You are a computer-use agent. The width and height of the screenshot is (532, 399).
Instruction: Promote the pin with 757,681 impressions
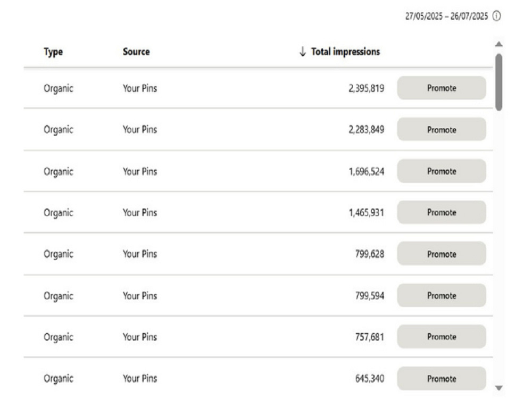coord(442,337)
